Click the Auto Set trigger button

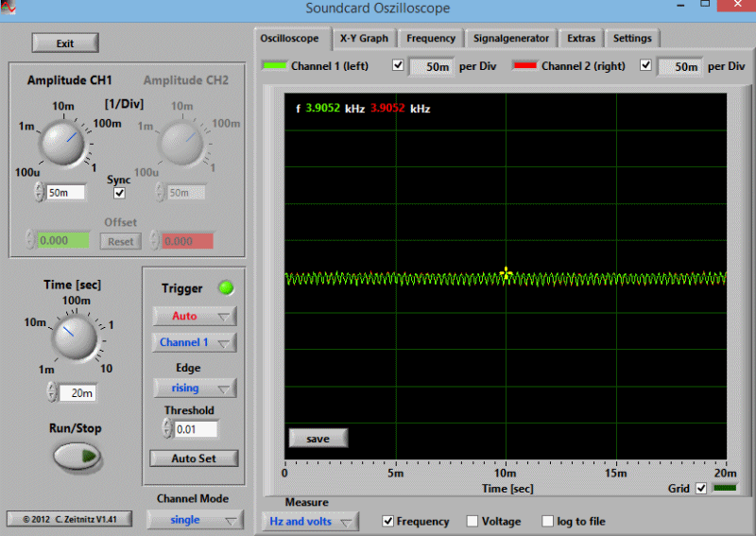coord(194,458)
